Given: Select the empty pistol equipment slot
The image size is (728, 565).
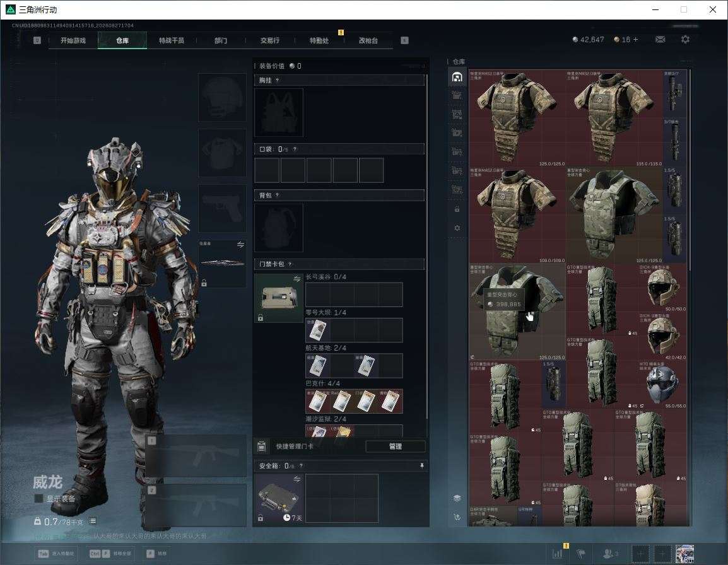Looking at the screenshot, I should click(x=222, y=209).
